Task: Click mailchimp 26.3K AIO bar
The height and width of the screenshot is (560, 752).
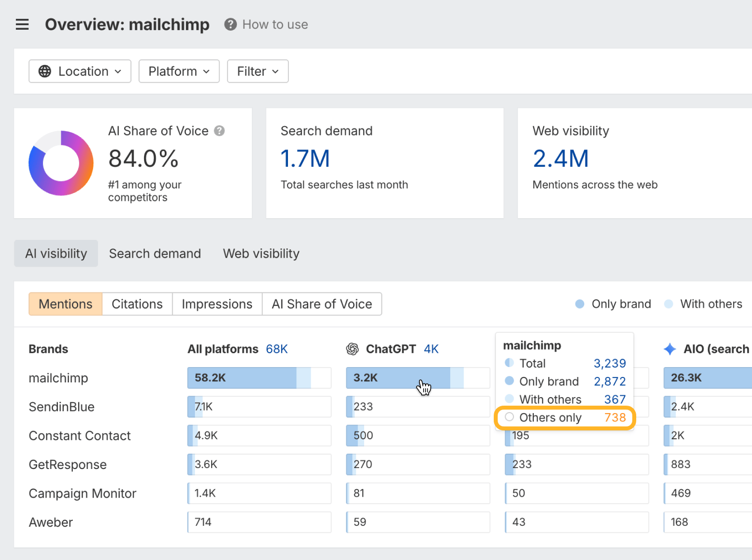Action: coord(707,378)
